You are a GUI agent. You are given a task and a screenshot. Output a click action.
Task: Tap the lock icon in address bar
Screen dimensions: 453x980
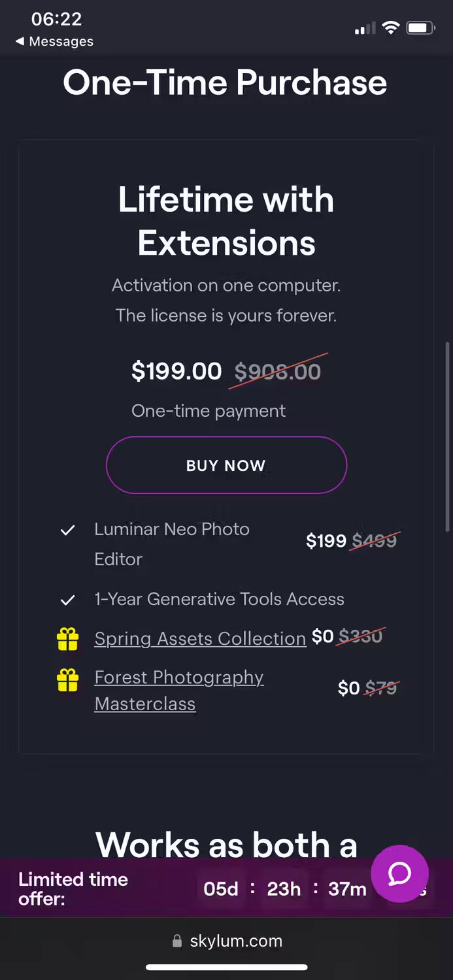(x=176, y=941)
